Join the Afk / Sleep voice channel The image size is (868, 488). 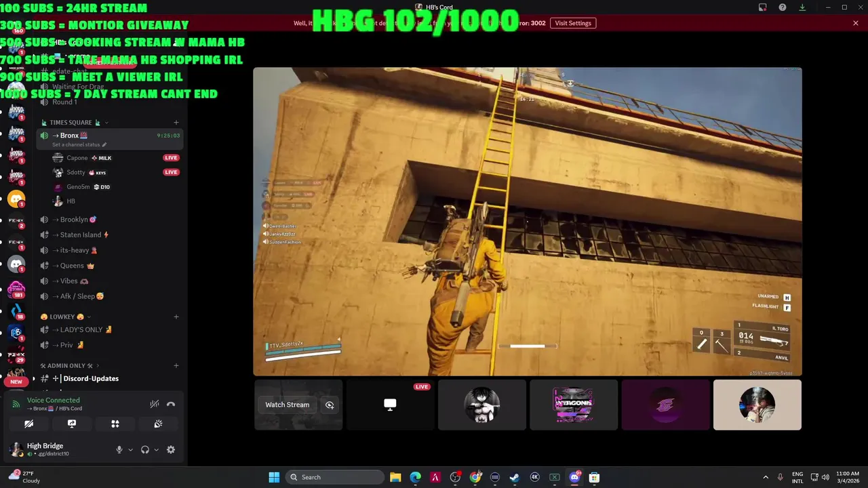pos(111,296)
